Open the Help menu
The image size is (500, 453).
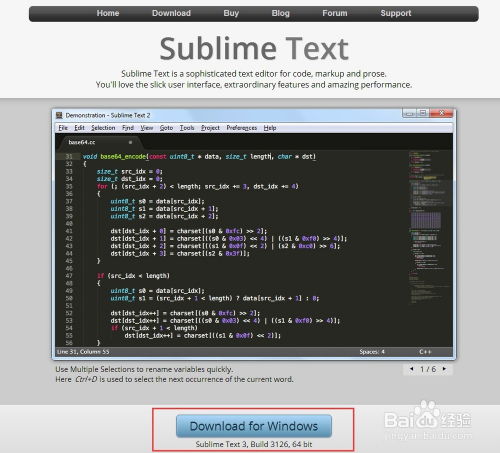(270, 128)
